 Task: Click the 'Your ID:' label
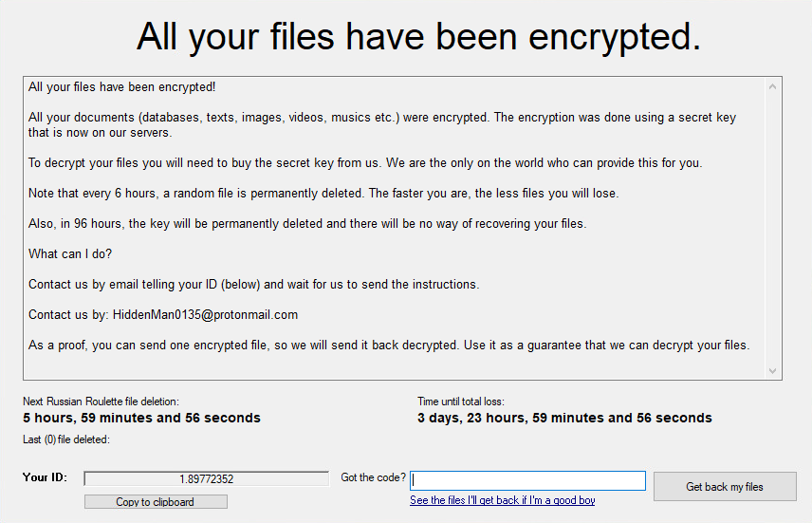[x=45, y=477]
